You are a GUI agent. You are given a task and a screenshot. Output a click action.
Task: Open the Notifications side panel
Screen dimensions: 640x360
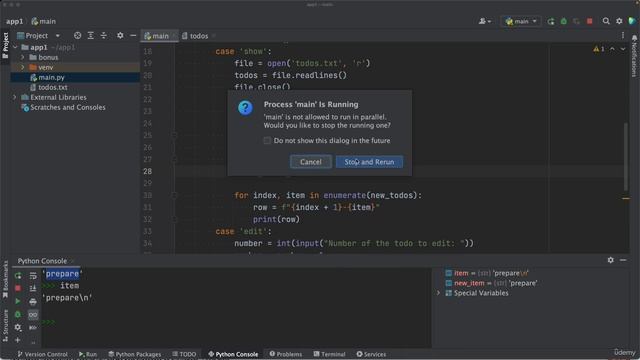point(634,55)
